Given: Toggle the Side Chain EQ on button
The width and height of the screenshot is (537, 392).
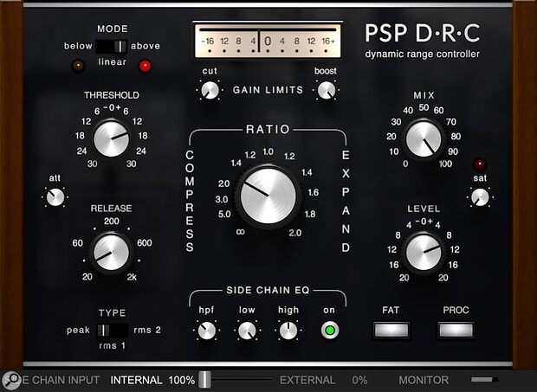Looking at the screenshot, I should click(330, 331).
